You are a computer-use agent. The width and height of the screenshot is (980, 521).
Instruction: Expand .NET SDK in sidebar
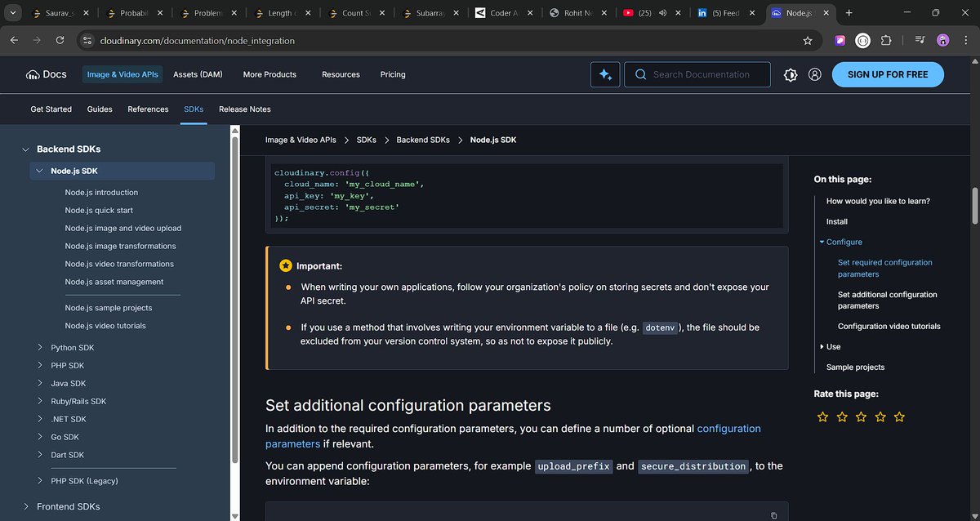click(x=40, y=419)
